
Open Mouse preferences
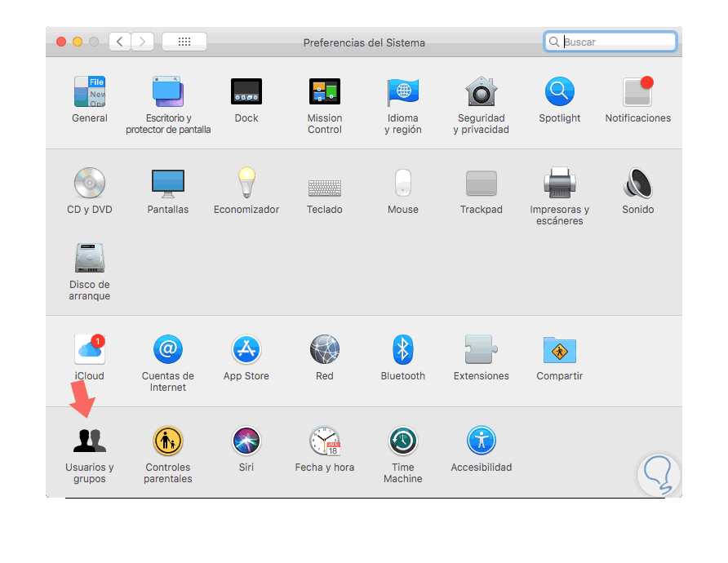click(403, 183)
